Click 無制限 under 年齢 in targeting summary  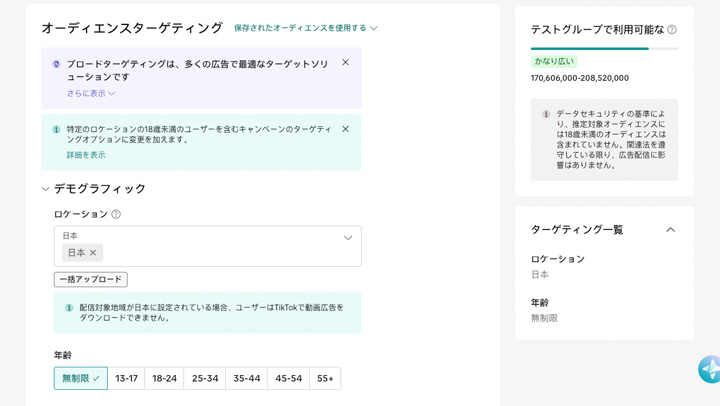pos(544,318)
